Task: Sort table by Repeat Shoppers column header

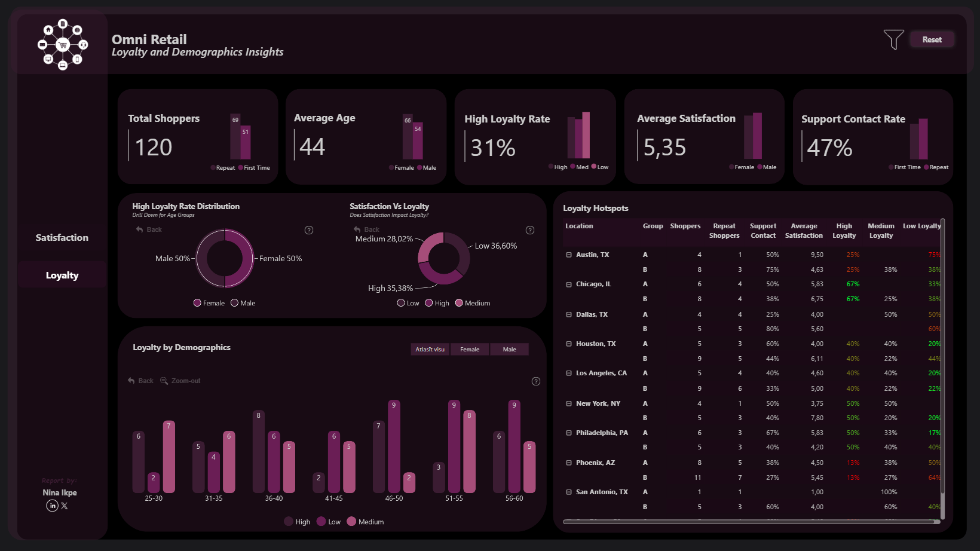Action: (724, 231)
